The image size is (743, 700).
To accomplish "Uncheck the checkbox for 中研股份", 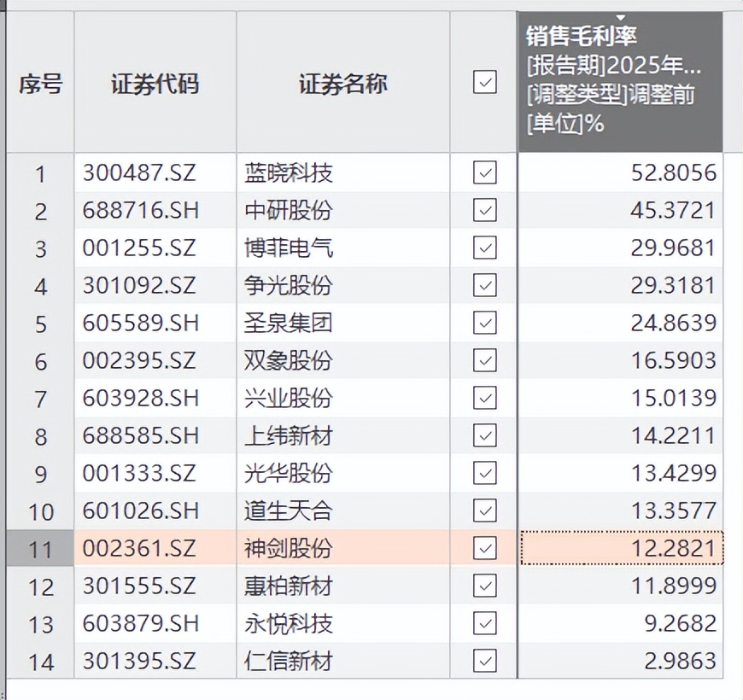I will pyautogui.click(x=484, y=210).
